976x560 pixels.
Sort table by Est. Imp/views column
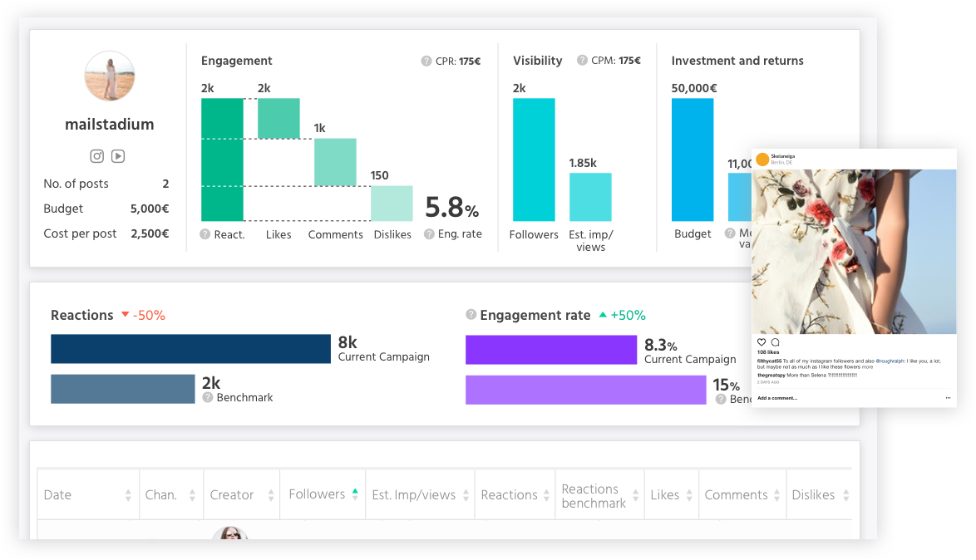tap(464, 495)
